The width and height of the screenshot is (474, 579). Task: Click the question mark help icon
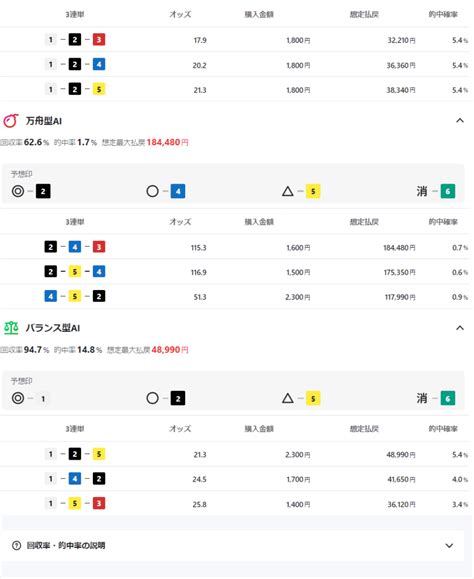pos(17,545)
